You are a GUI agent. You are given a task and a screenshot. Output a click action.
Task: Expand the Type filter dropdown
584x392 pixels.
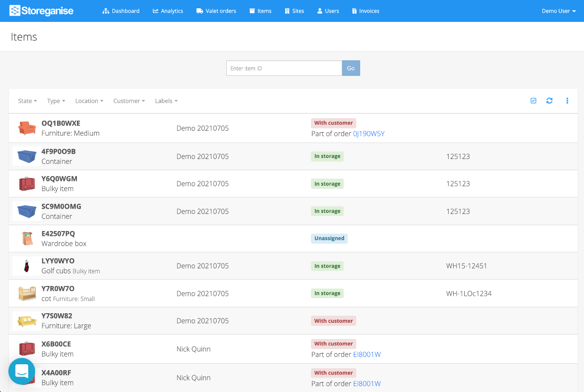[x=56, y=101]
